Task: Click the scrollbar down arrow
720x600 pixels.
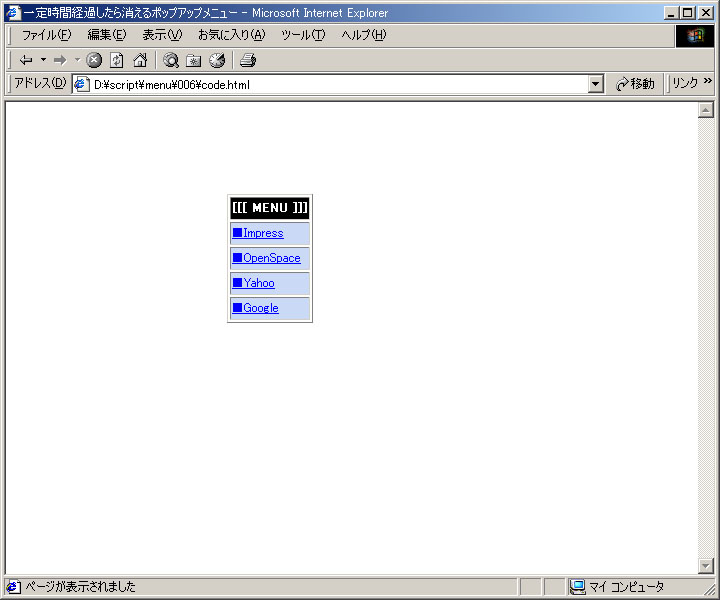Action: pyautogui.click(x=705, y=566)
